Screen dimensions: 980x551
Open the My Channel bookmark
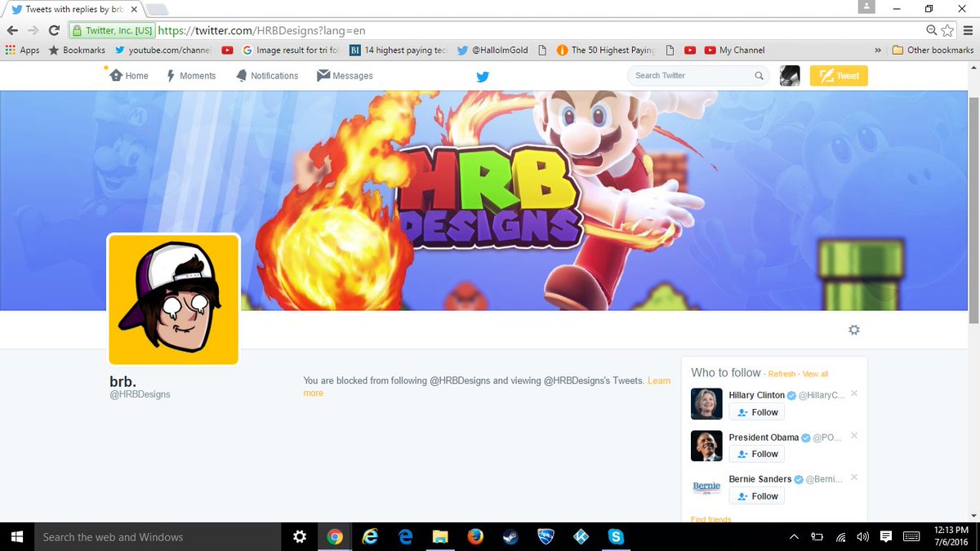pos(734,50)
